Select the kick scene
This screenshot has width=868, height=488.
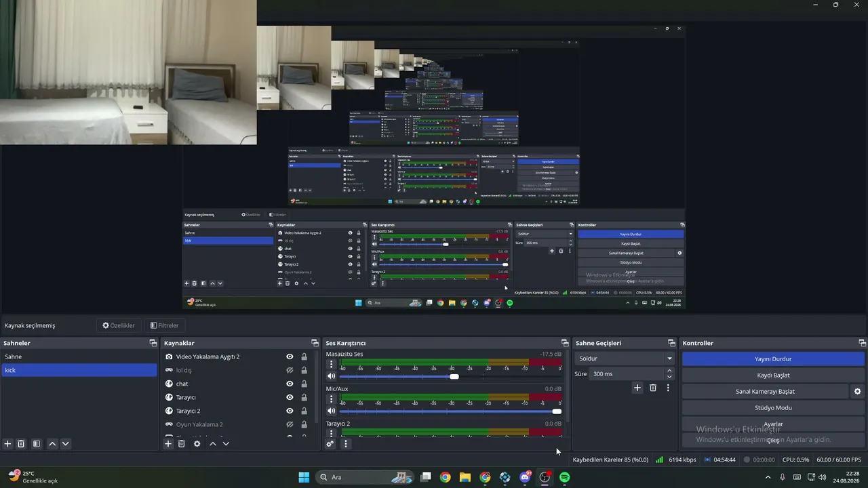coord(79,370)
